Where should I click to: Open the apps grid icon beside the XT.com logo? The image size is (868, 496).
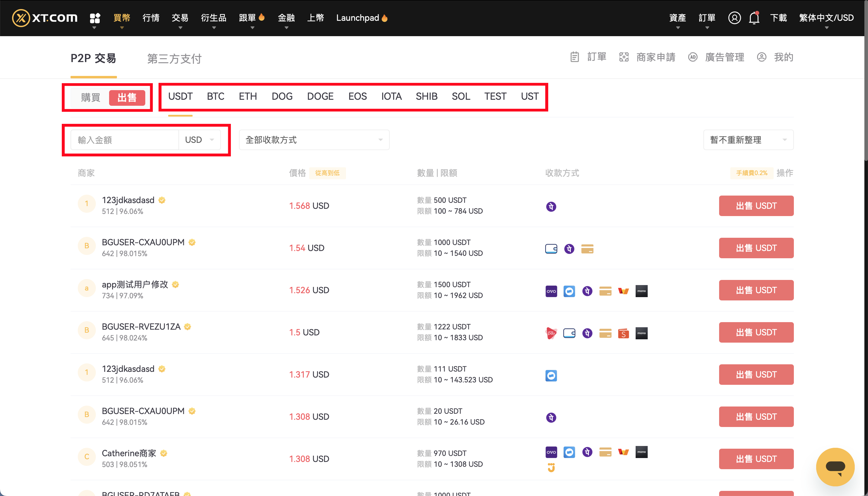(95, 18)
